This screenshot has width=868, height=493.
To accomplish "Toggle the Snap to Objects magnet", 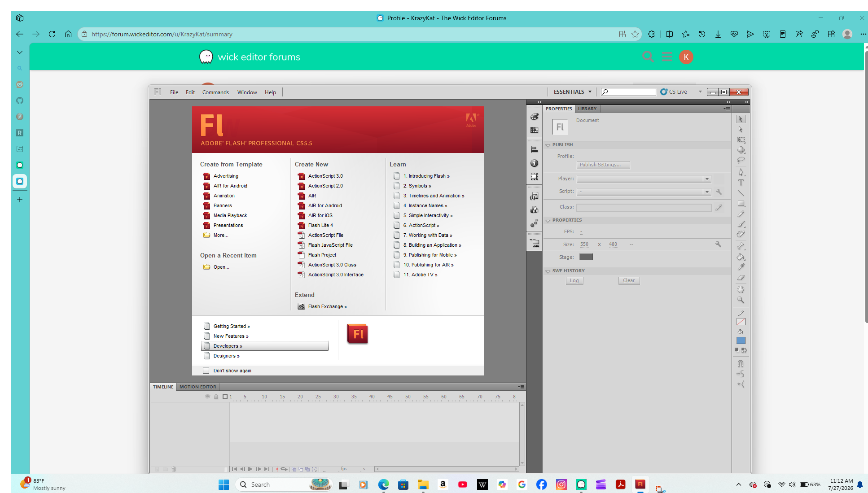I will coord(741,364).
